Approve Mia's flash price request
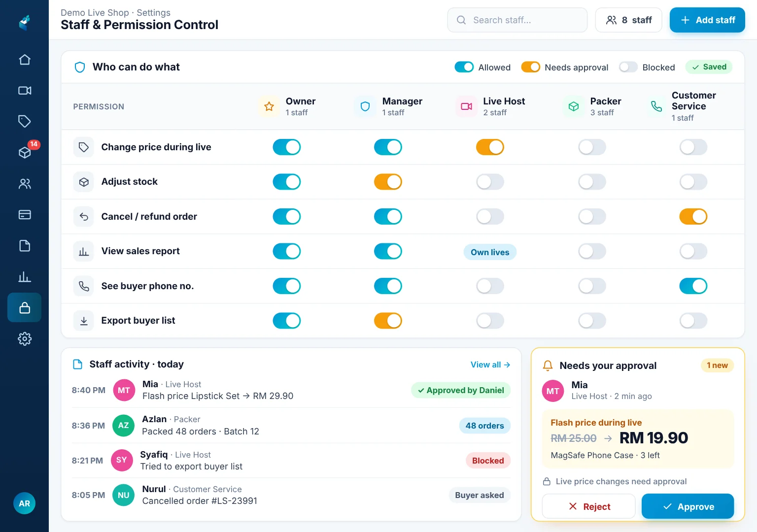Screen dimensions: 757x532 [688, 506]
